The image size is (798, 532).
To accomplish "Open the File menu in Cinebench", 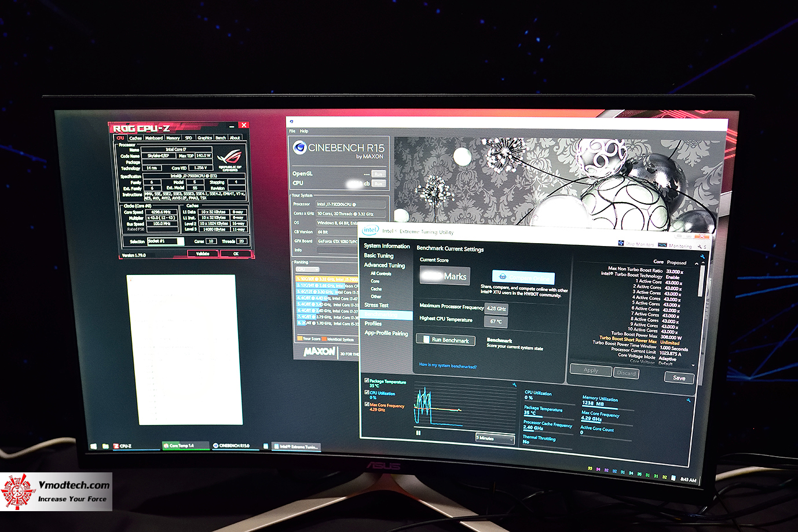I will pos(292,131).
